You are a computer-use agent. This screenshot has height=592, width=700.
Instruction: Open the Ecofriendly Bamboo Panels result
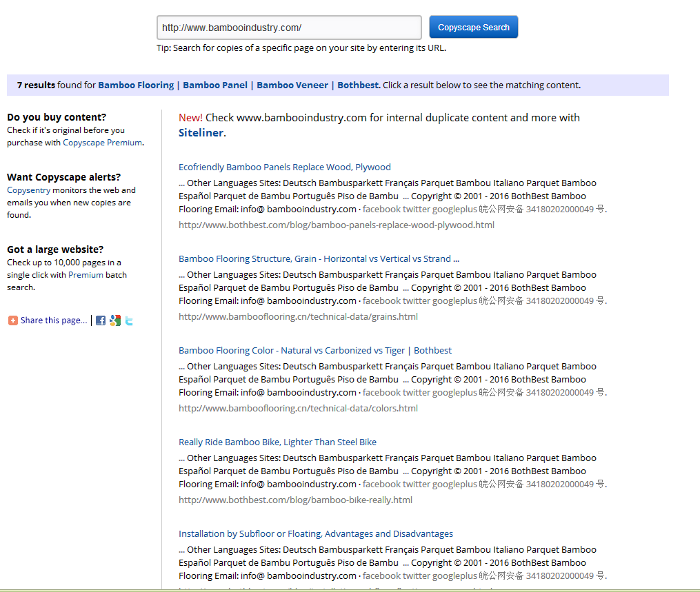(284, 167)
